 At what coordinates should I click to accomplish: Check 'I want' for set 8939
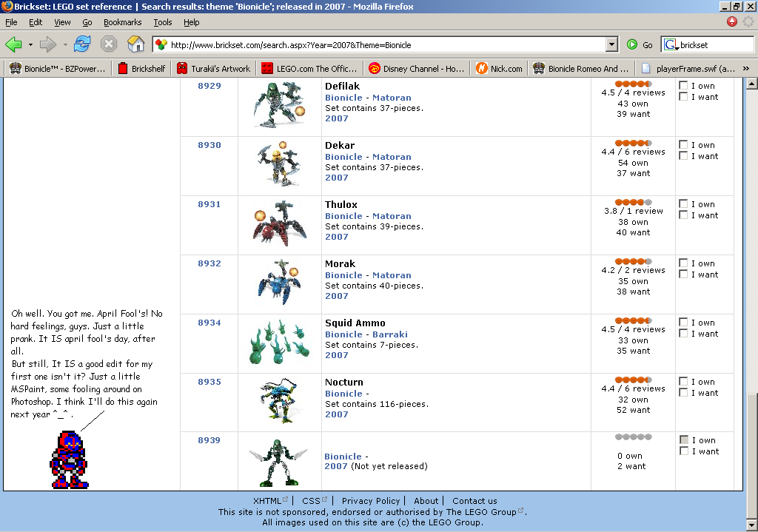pos(683,451)
